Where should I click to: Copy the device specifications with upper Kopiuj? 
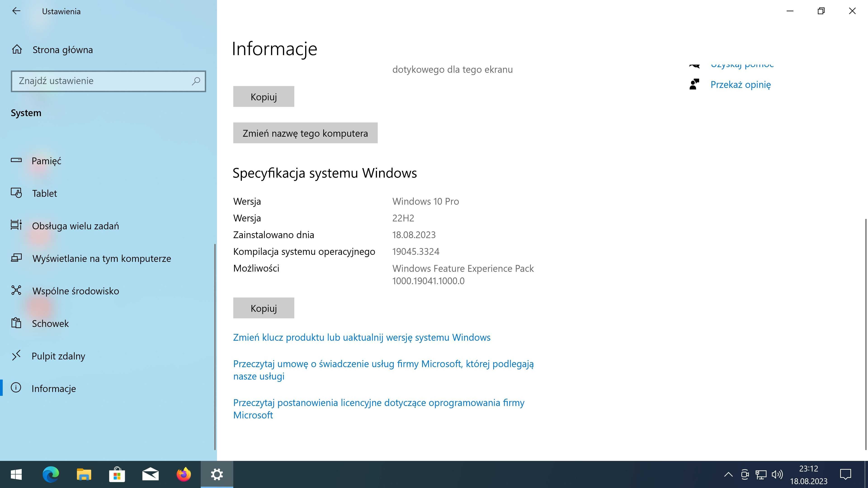click(x=264, y=97)
